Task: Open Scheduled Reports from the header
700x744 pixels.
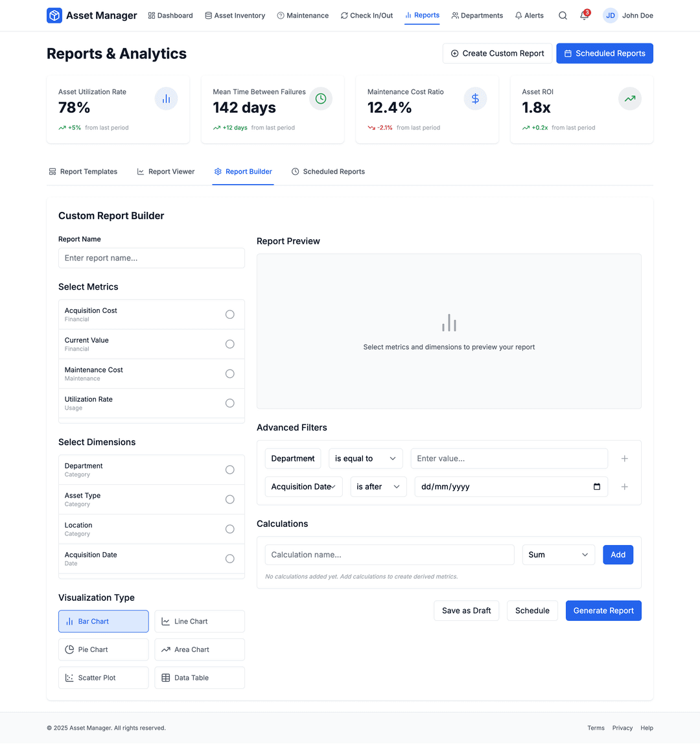Action: 604,53
